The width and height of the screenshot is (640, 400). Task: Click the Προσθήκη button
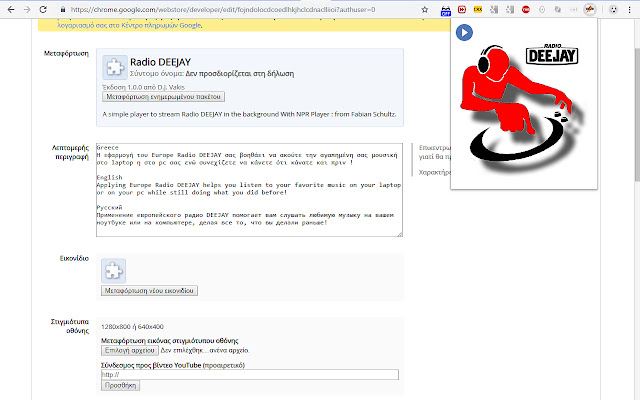tap(120, 385)
